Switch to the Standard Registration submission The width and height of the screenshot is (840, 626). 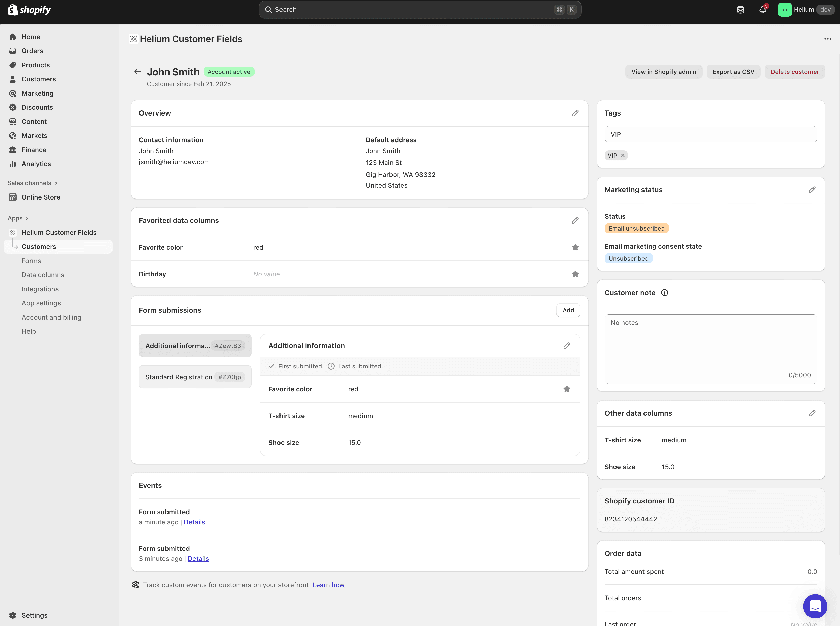coord(195,377)
